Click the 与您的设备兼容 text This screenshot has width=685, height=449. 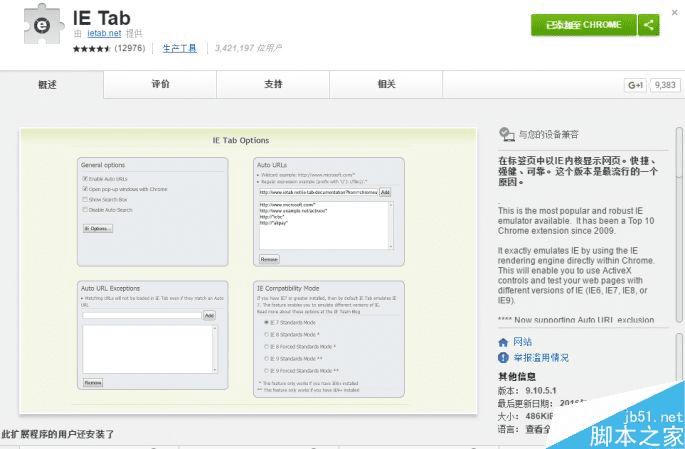549,135
